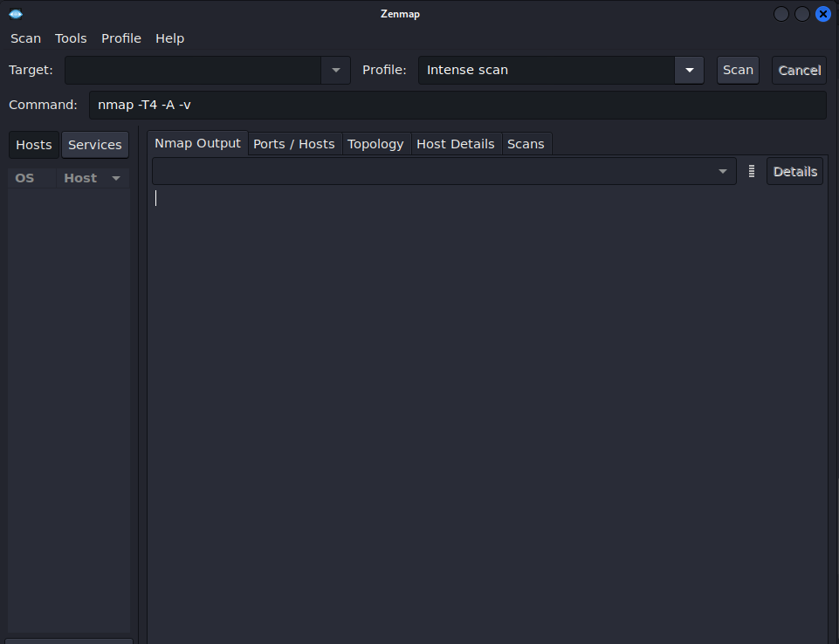Expand the scan output selection dropdown
The image size is (839, 644).
[x=444, y=171]
